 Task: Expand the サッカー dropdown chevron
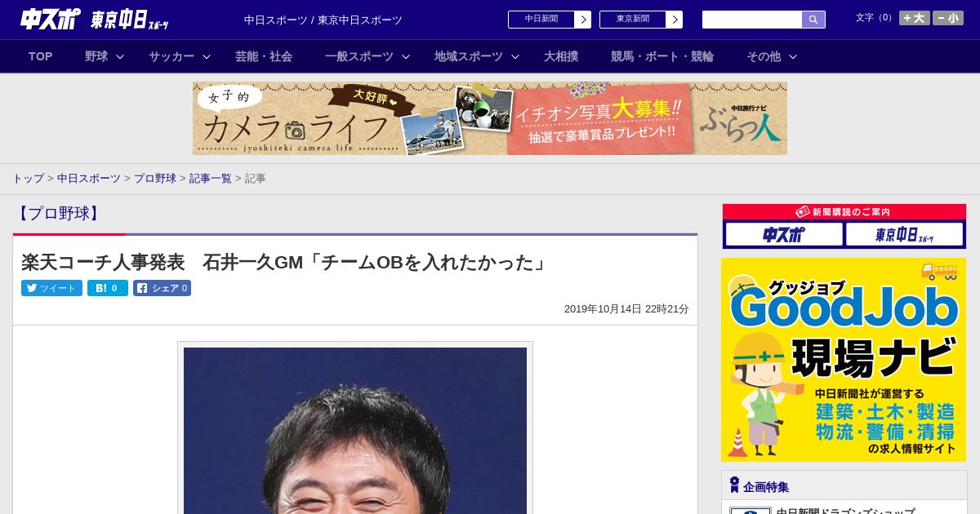click(x=207, y=57)
